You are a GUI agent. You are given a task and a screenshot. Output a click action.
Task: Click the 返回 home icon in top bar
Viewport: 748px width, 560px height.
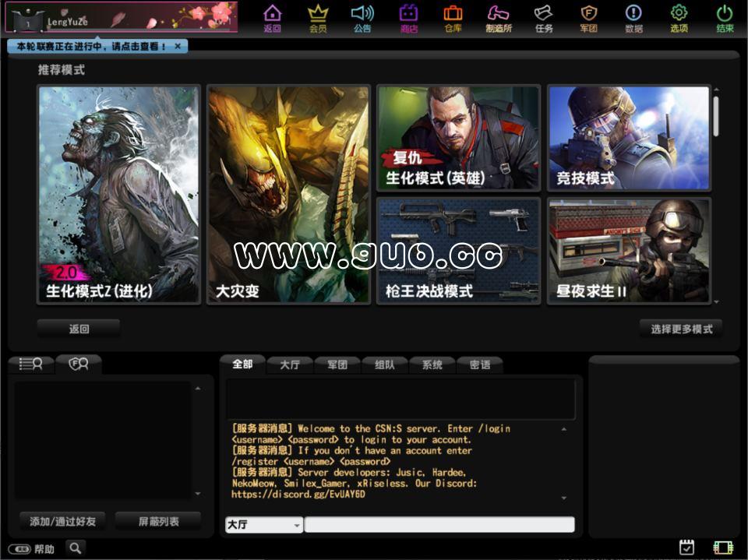tap(273, 19)
